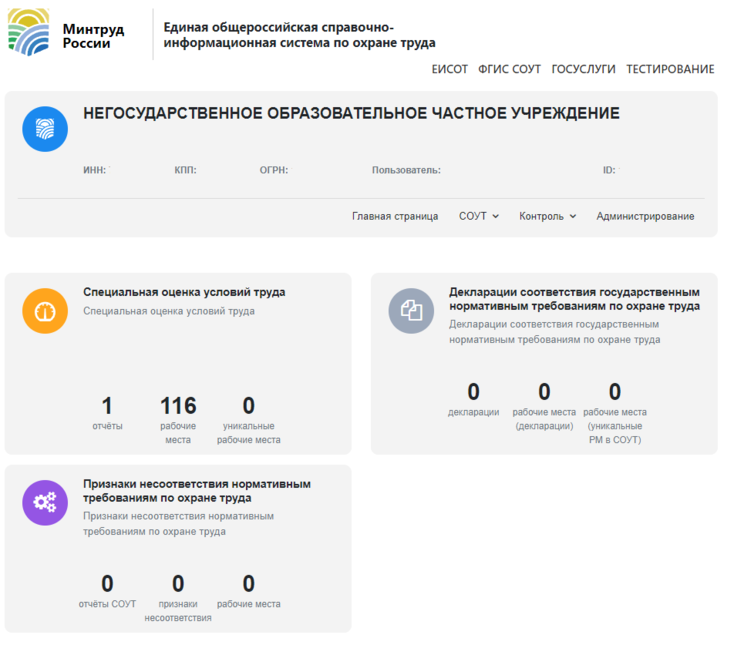
Task: Click the purple gears Признаки несоответствия icon
Action: [x=45, y=503]
